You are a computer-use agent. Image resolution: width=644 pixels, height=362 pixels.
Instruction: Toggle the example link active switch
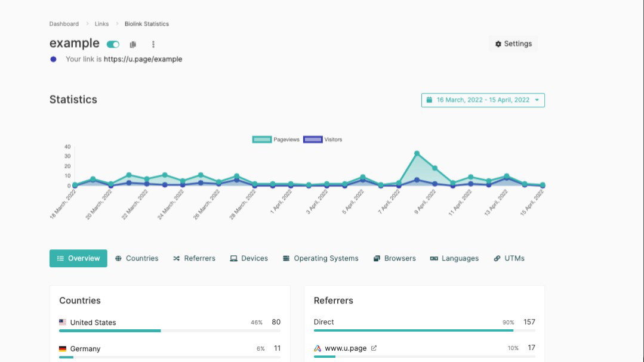click(x=113, y=44)
